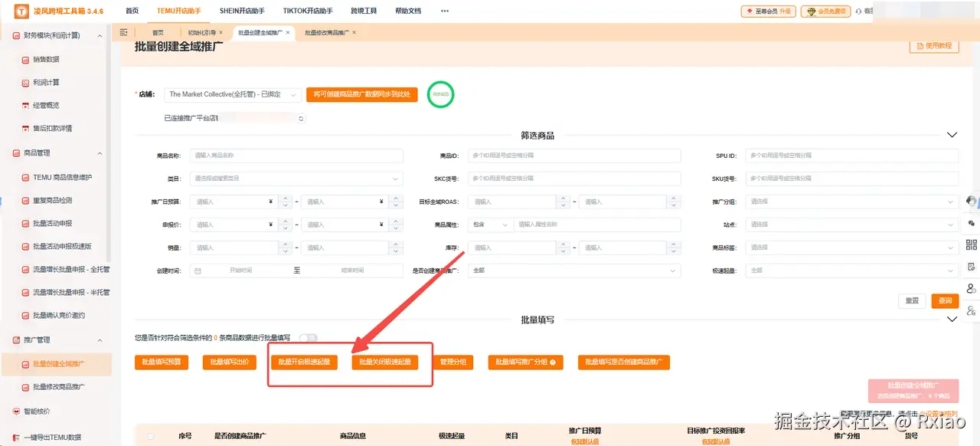Toggle the sidebar collapse hamburger icon
The image size is (980, 446).
coord(124,32)
